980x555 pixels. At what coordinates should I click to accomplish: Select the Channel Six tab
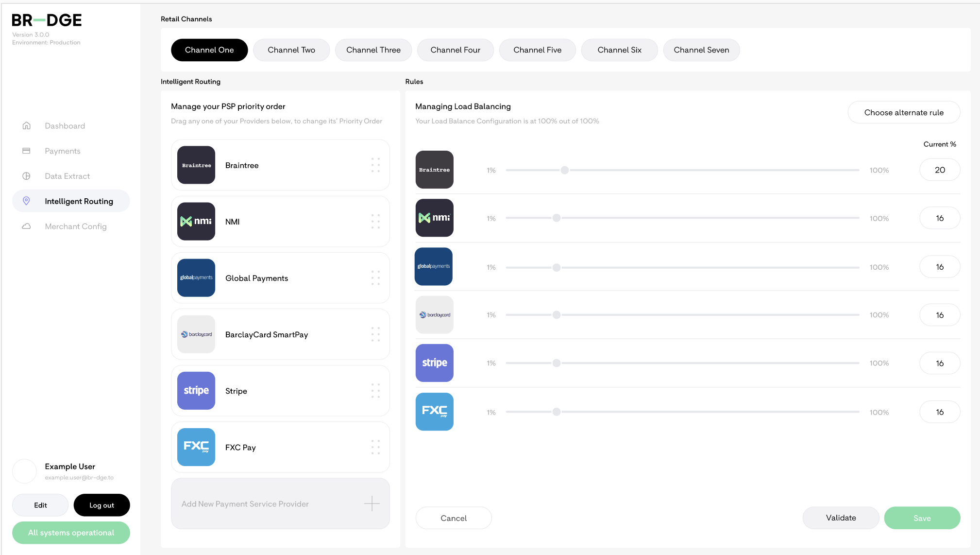point(620,50)
